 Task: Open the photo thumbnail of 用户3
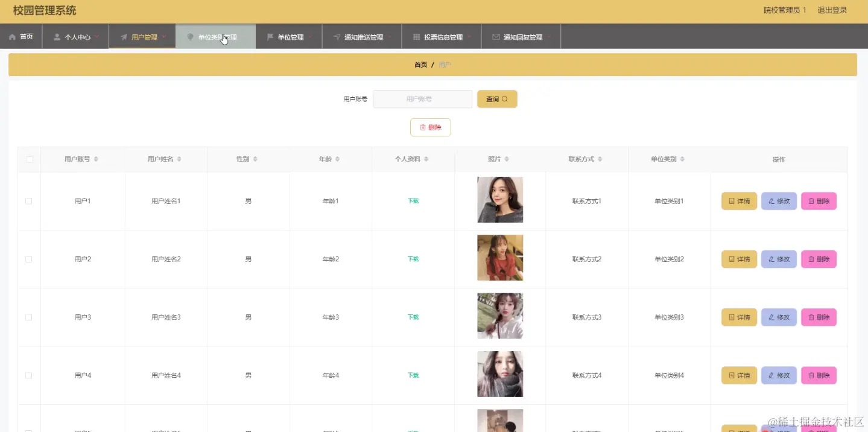click(x=500, y=316)
